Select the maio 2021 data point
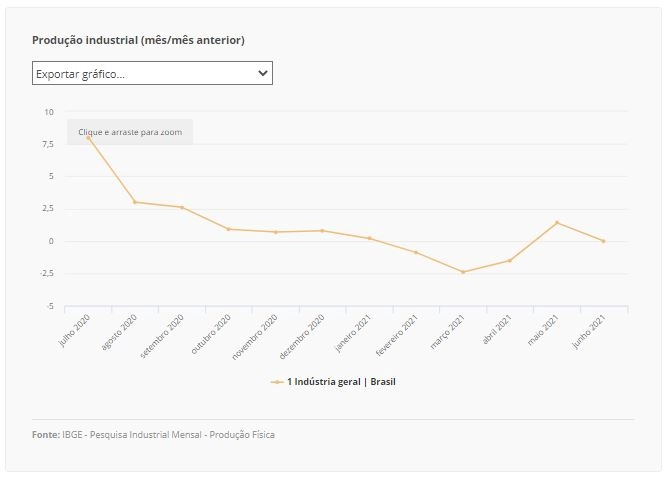The height and width of the screenshot is (478, 669). pyautogui.click(x=557, y=223)
